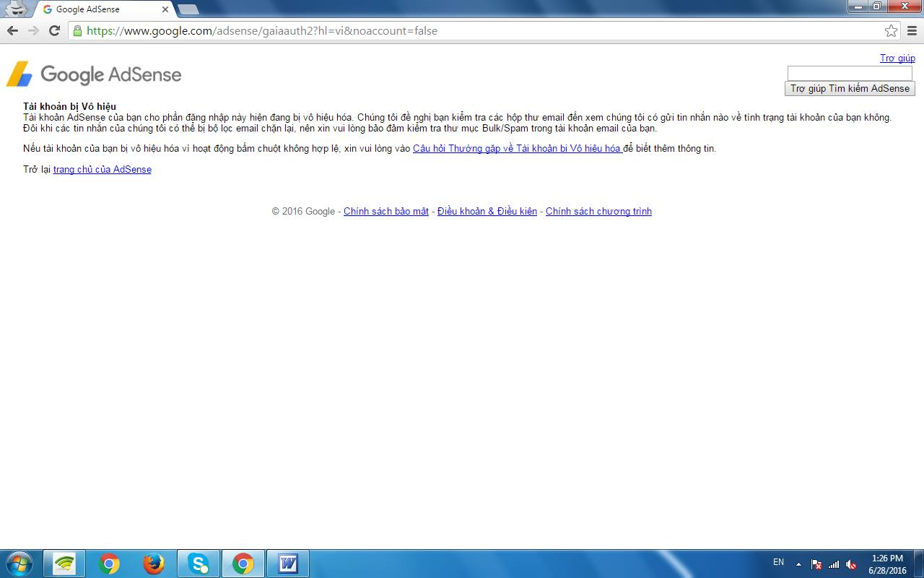Launch Firefox from the taskbar
This screenshot has height=578, width=924.
point(154,563)
